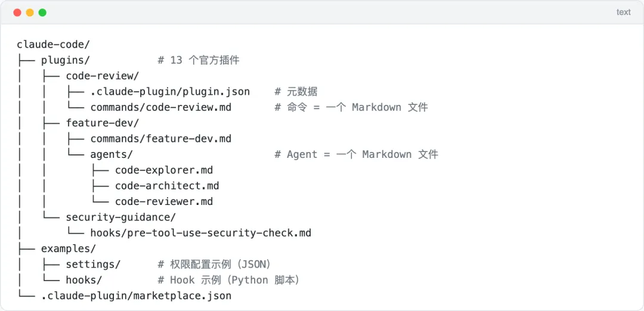Click the code-architect.md file entry
644x311 pixels.
tap(167, 186)
